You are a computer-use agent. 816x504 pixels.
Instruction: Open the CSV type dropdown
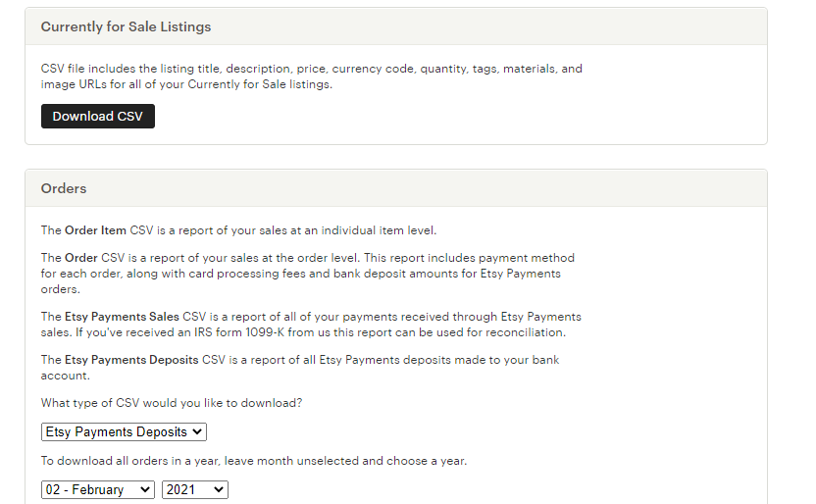tap(124, 431)
